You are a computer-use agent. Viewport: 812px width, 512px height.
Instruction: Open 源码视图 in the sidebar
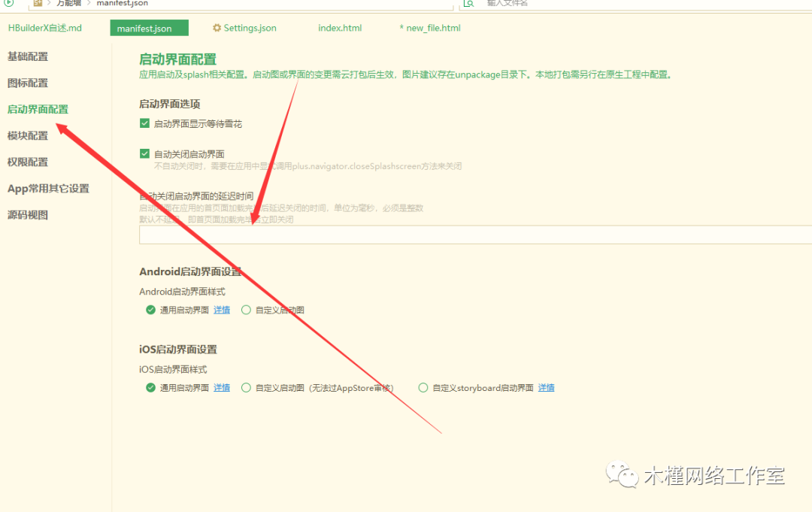click(28, 214)
